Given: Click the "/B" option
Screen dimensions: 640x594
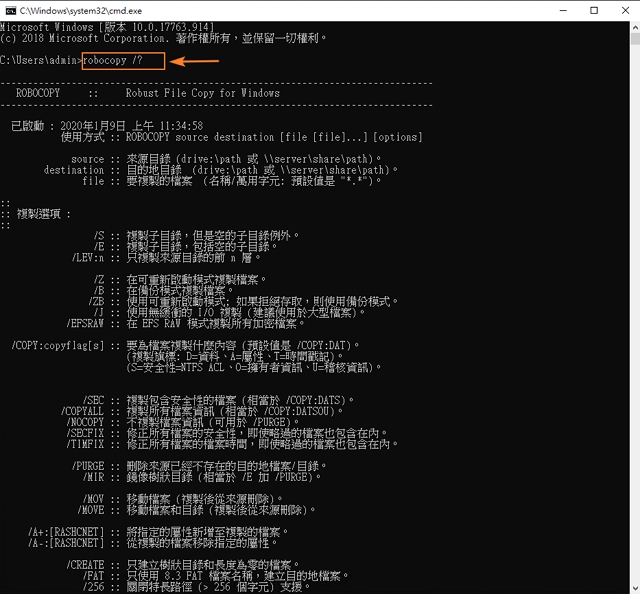Looking at the screenshot, I should (99, 291).
